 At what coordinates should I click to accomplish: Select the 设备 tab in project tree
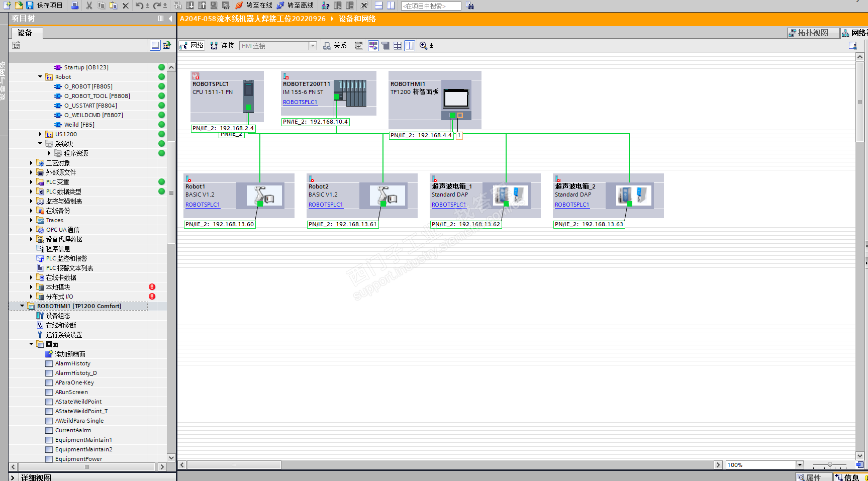pyautogui.click(x=27, y=33)
